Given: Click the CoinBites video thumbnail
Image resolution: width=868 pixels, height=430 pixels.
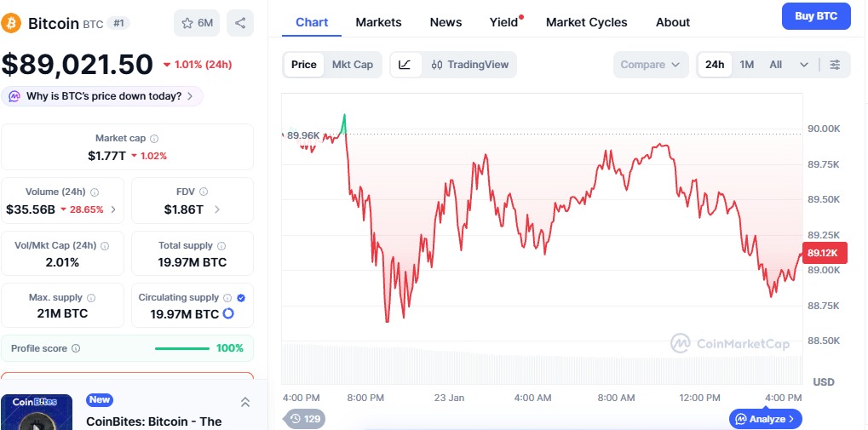Looking at the screenshot, I should [36, 413].
